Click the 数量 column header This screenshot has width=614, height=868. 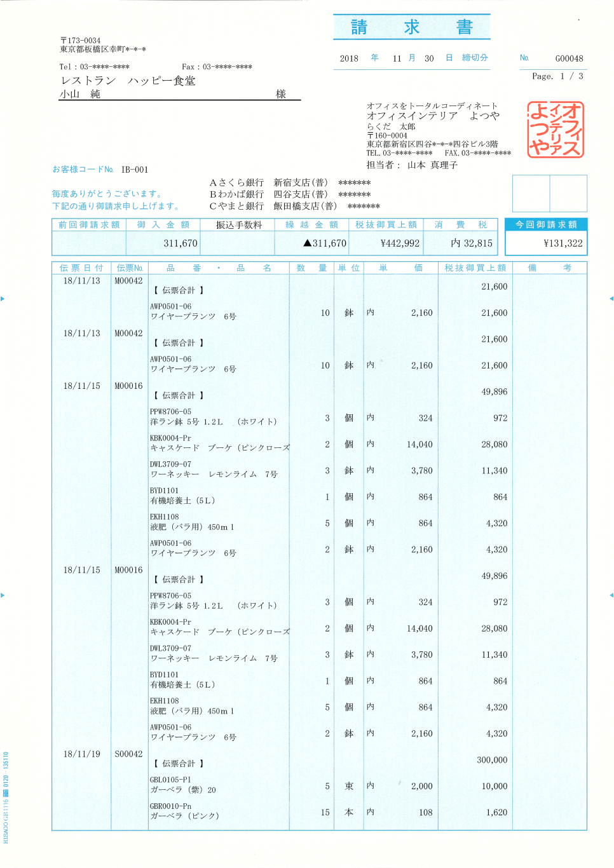pyautogui.click(x=312, y=268)
